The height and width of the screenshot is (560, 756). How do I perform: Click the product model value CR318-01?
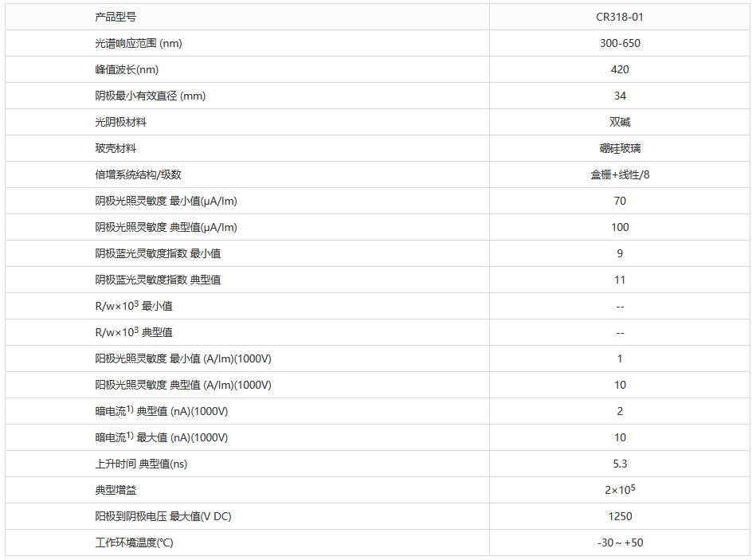620,17
